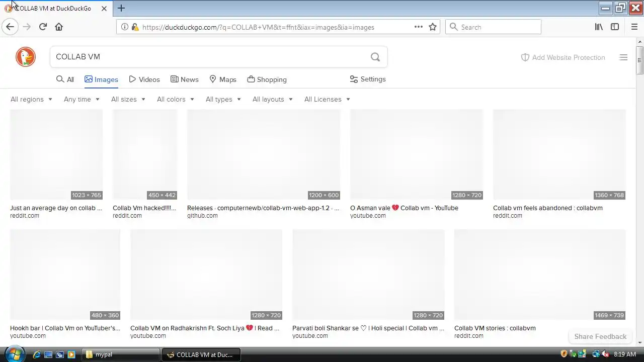Open 'Parvati boli Shankar se' result
644x362 pixels.
(368, 328)
